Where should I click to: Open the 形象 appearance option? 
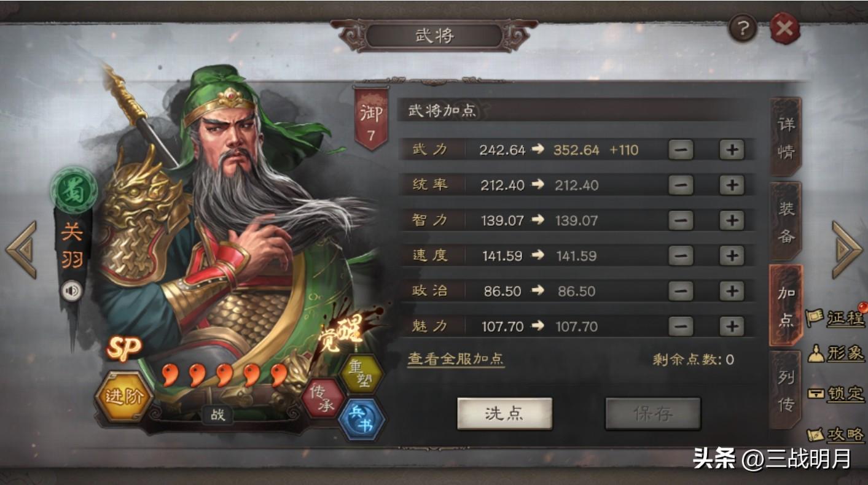pyautogui.click(x=837, y=354)
